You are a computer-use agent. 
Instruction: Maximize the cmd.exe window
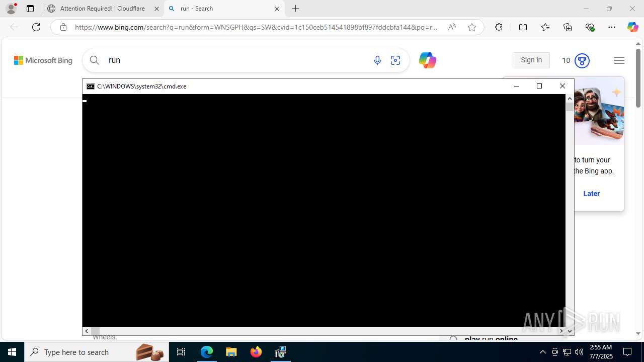539,86
